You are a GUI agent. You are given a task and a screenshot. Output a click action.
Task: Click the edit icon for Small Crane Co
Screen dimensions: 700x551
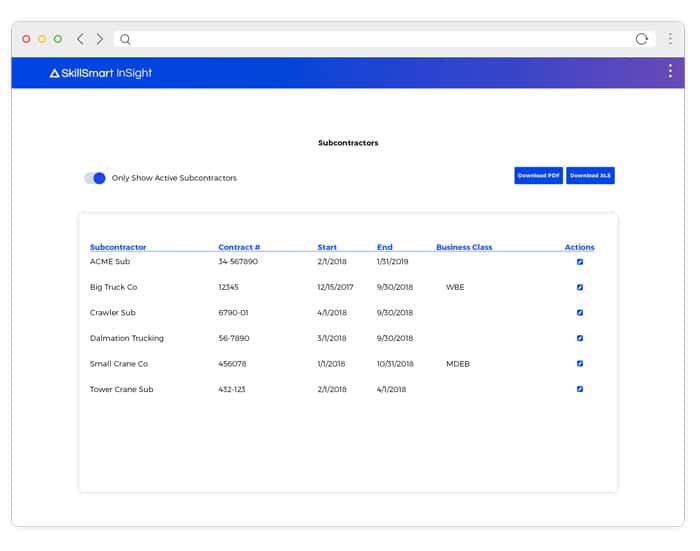point(579,363)
